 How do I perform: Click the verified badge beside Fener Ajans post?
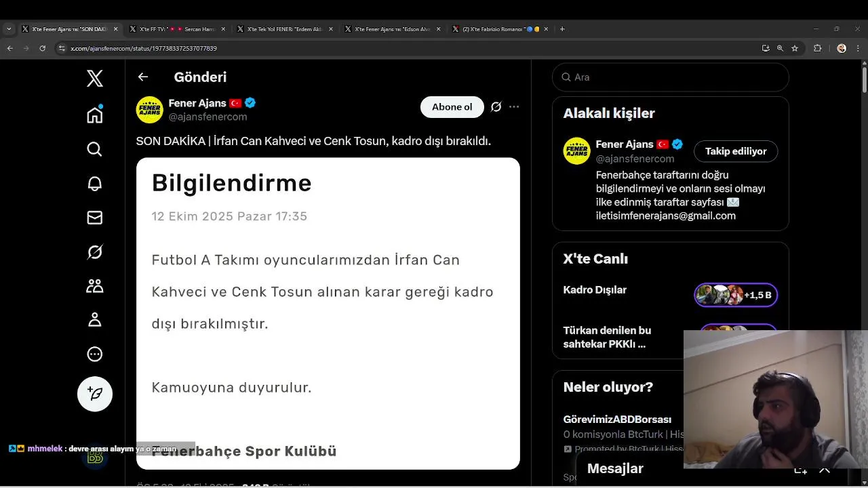coord(250,103)
